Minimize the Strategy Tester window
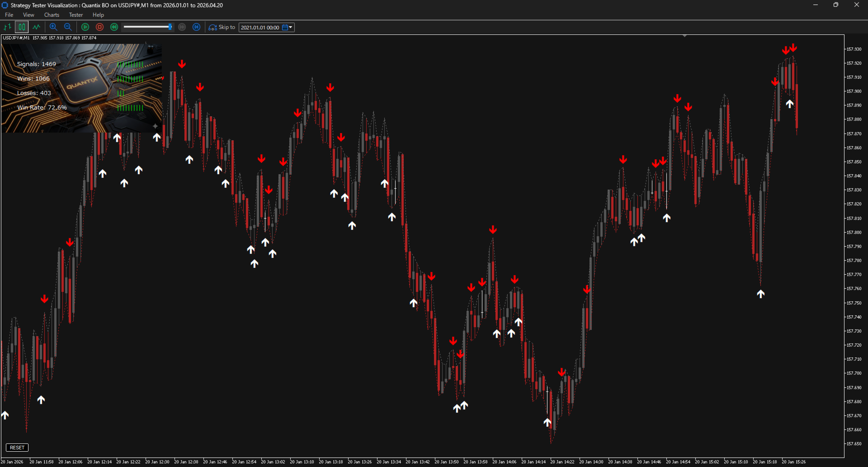The image size is (868, 467). tap(816, 5)
